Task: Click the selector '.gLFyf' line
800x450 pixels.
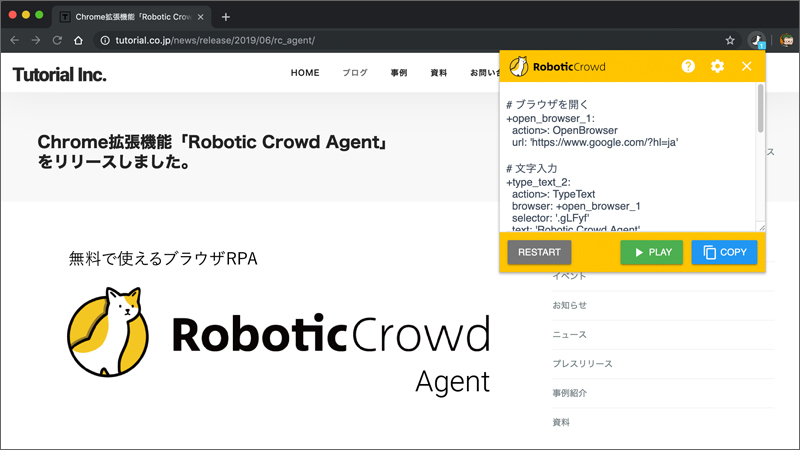Action: click(551, 218)
